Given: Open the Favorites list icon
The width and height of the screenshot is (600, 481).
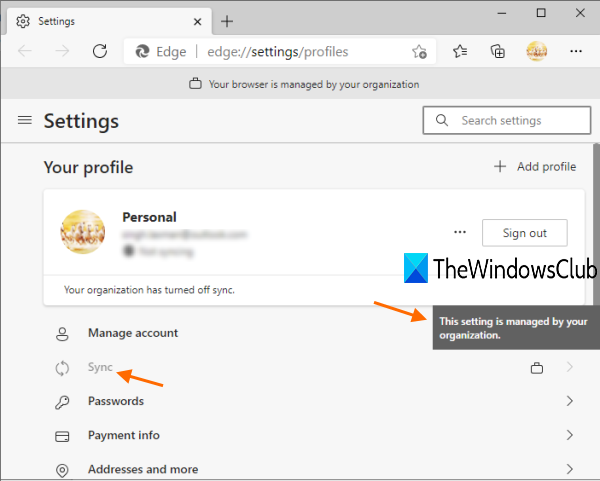Looking at the screenshot, I should coord(460,51).
